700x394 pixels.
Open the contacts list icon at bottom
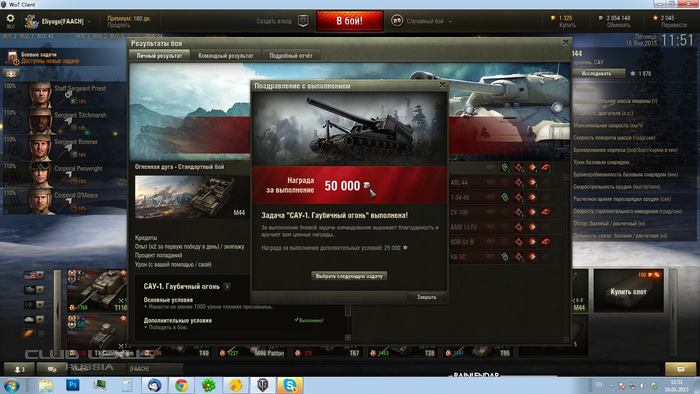click(x=19, y=369)
